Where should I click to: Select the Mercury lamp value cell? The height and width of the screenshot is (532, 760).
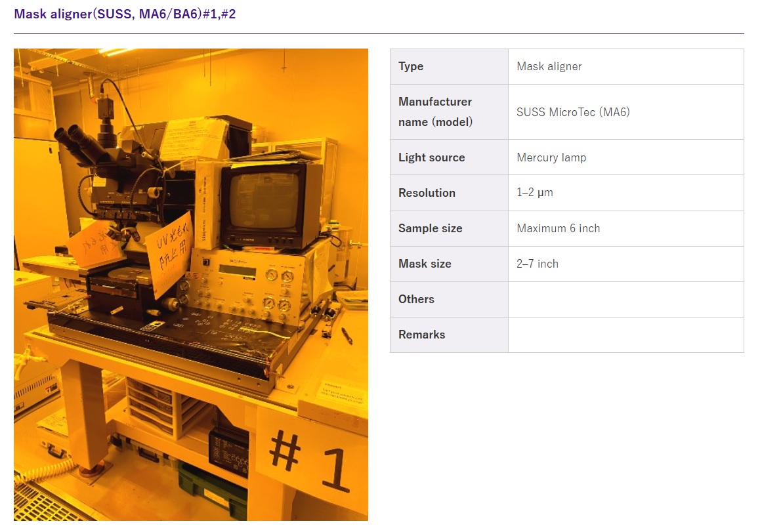point(625,157)
